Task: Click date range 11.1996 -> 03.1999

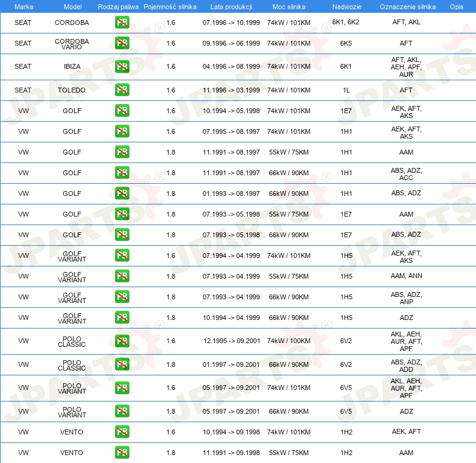Action: (231, 90)
